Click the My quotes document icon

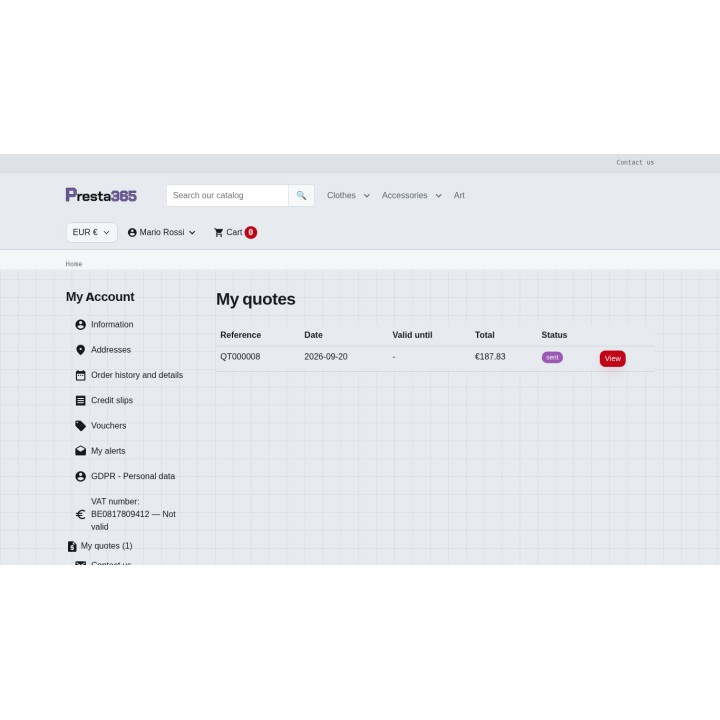pos(72,546)
